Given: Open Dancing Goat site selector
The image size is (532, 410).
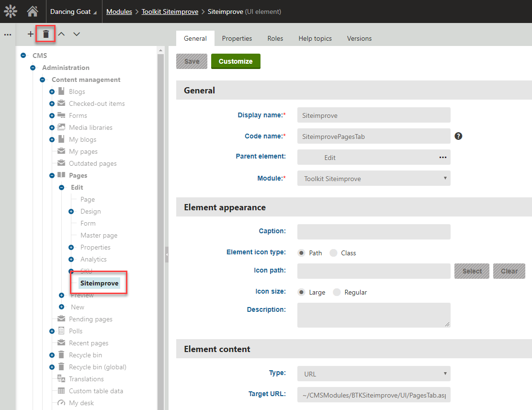Looking at the screenshot, I should [73, 11].
